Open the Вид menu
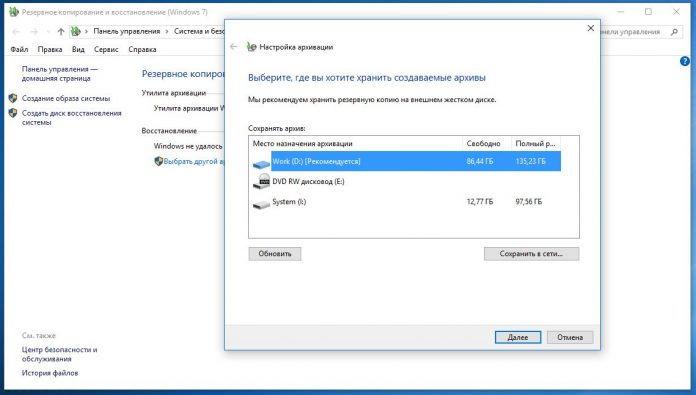The height and width of the screenshot is (395, 696). pyautogui.click(x=78, y=49)
